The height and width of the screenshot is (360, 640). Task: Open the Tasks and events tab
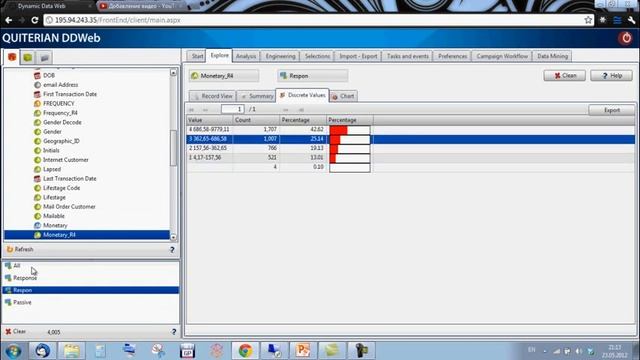[x=407, y=56]
